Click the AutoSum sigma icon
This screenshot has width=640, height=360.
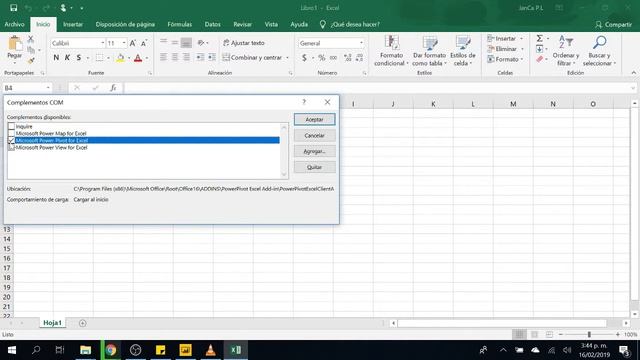(540, 38)
